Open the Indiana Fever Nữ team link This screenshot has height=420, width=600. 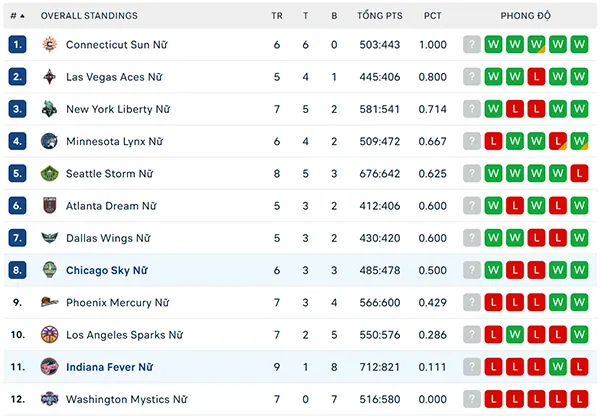[x=109, y=367]
